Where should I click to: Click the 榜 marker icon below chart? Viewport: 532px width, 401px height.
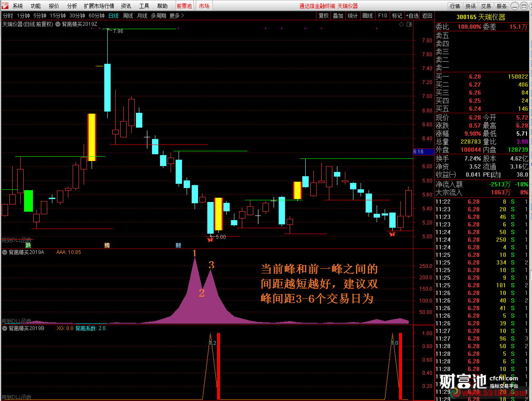(107, 245)
